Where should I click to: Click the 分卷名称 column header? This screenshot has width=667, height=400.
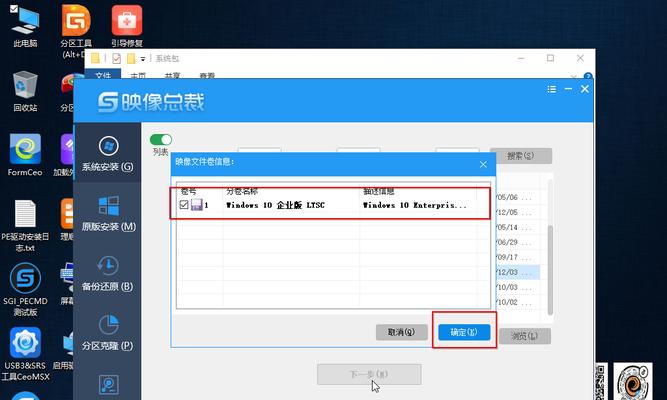coord(242,191)
